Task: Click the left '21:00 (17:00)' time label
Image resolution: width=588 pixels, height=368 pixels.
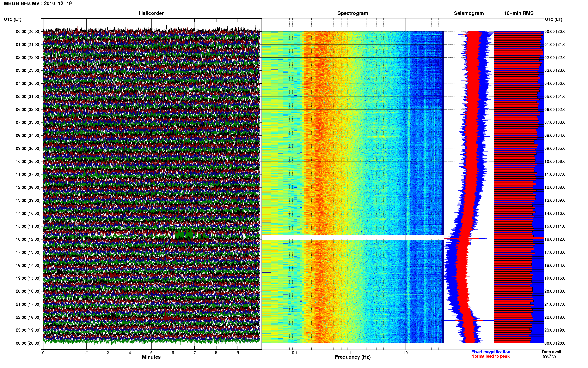Action: click(x=28, y=304)
